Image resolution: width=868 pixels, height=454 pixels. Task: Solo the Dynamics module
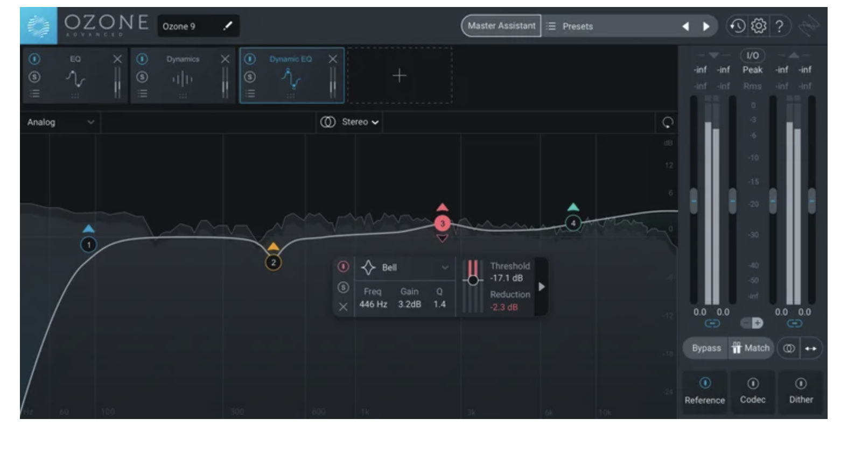click(x=142, y=77)
